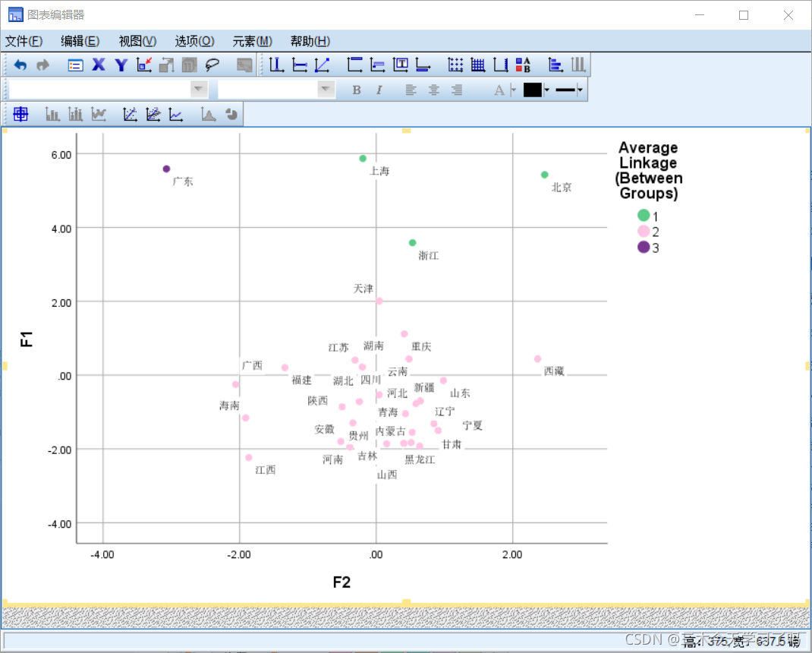Expand the fill color dropdown arrow

546,90
